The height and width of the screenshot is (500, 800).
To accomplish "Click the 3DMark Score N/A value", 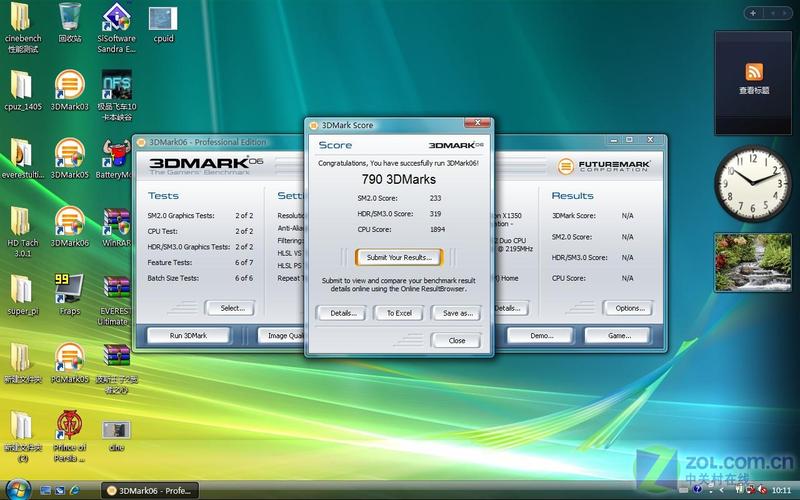I will (x=628, y=216).
